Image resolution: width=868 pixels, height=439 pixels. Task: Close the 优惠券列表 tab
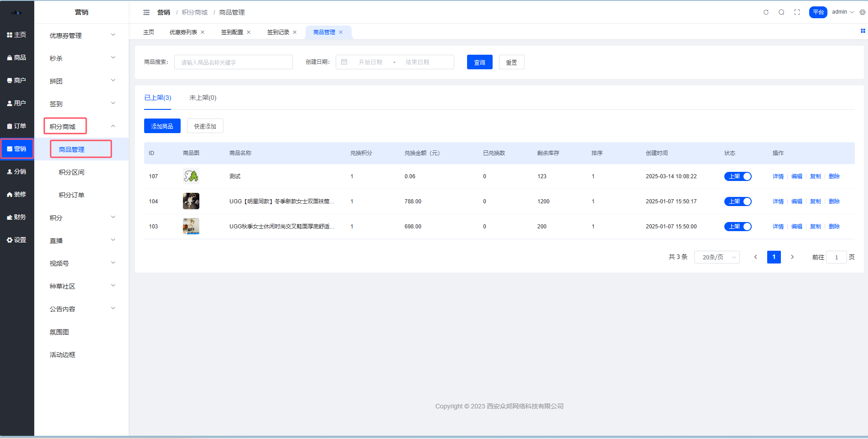click(x=203, y=32)
